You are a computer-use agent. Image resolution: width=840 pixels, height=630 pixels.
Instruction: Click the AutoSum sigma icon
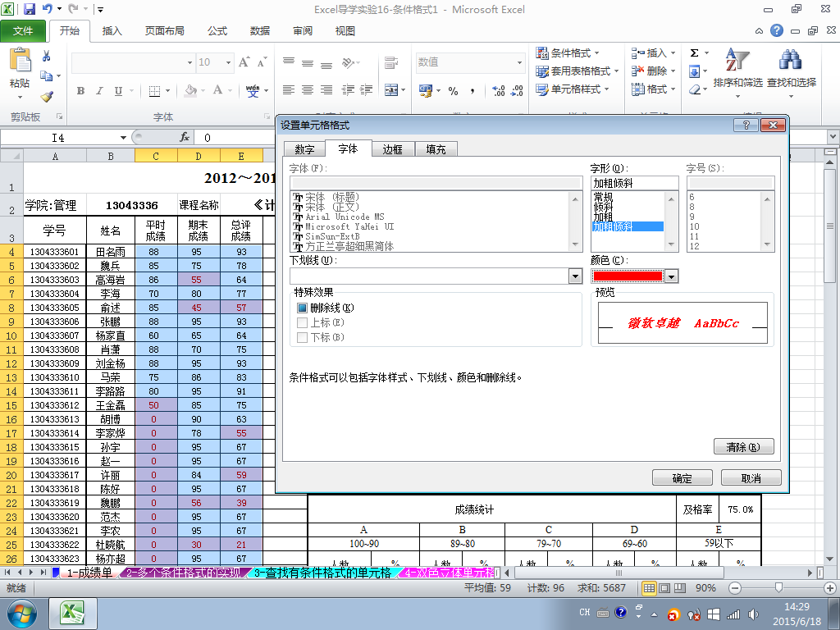tap(695, 53)
